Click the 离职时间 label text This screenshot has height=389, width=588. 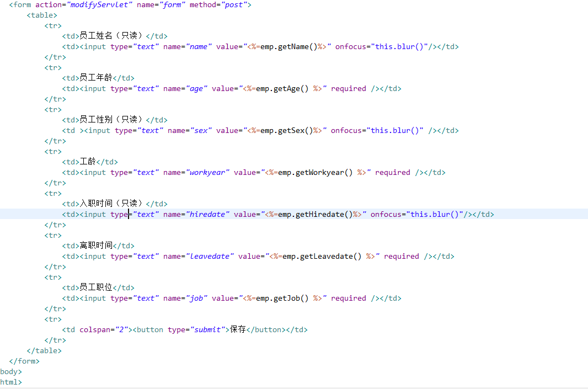(96, 246)
